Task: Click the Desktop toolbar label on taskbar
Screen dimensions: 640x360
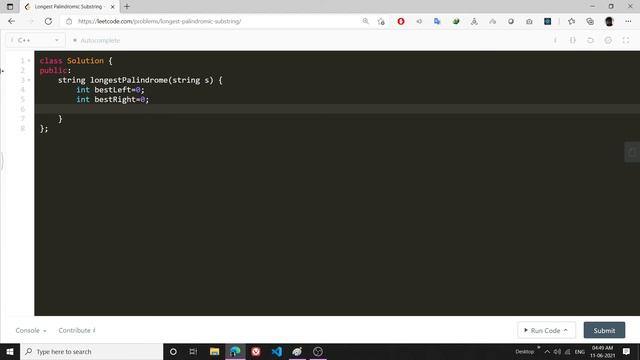Action: click(x=524, y=351)
